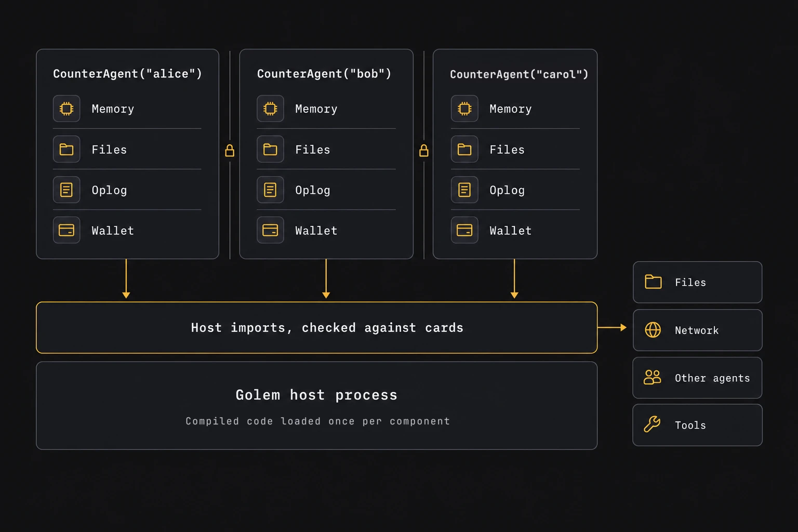
Task: Click the Oplog label in alice's card
Action: [x=109, y=191]
